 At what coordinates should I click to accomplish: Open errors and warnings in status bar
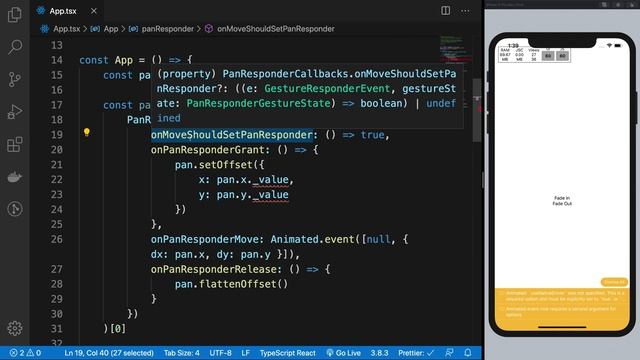[x=25, y=353]
